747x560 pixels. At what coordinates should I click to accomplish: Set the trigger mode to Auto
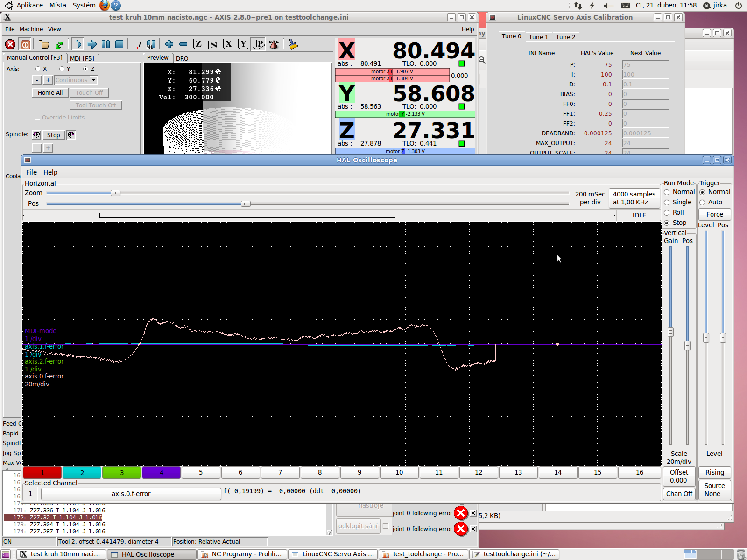[x=702, y=203]
